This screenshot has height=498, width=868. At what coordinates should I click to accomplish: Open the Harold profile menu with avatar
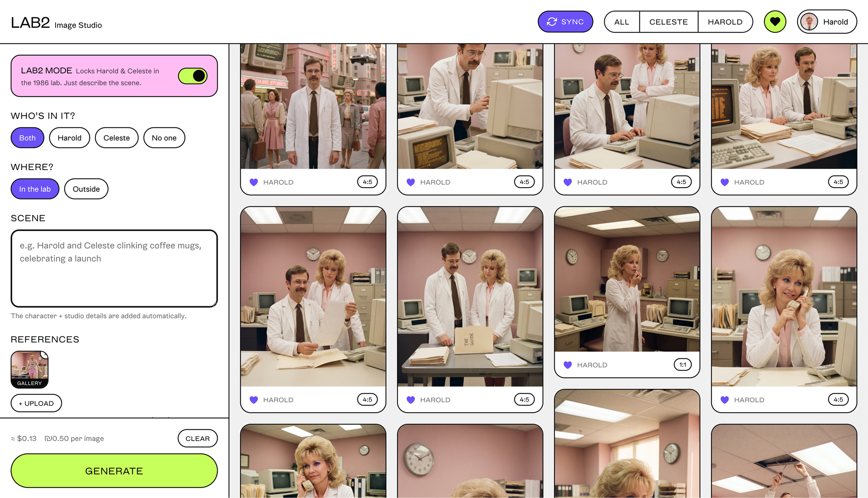[827, 22]
